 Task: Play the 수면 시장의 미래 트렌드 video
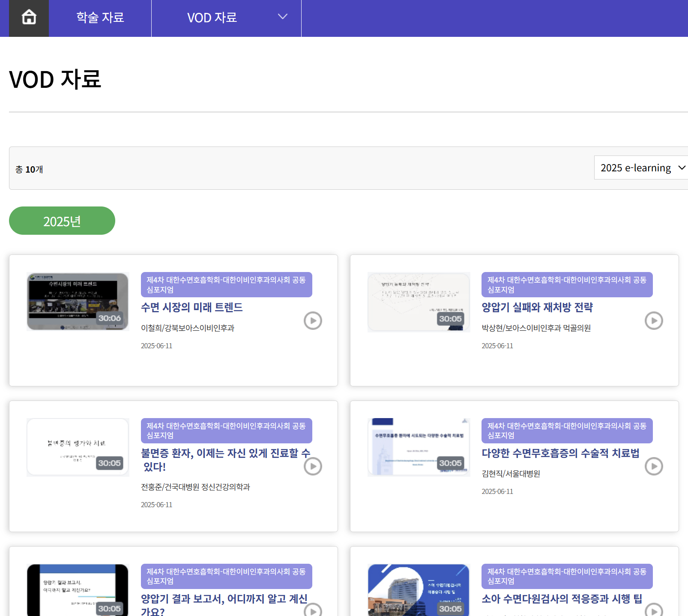coord(313,320)
